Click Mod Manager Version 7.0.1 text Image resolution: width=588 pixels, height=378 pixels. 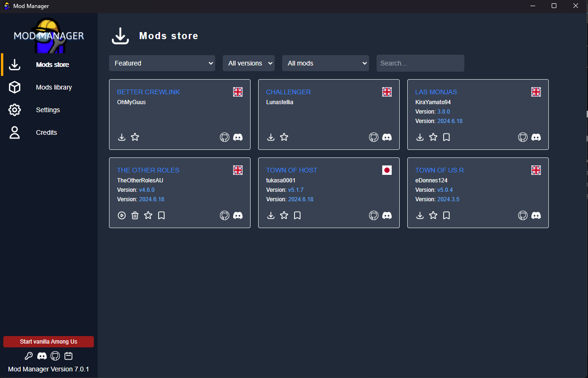(x=49, y=369)
